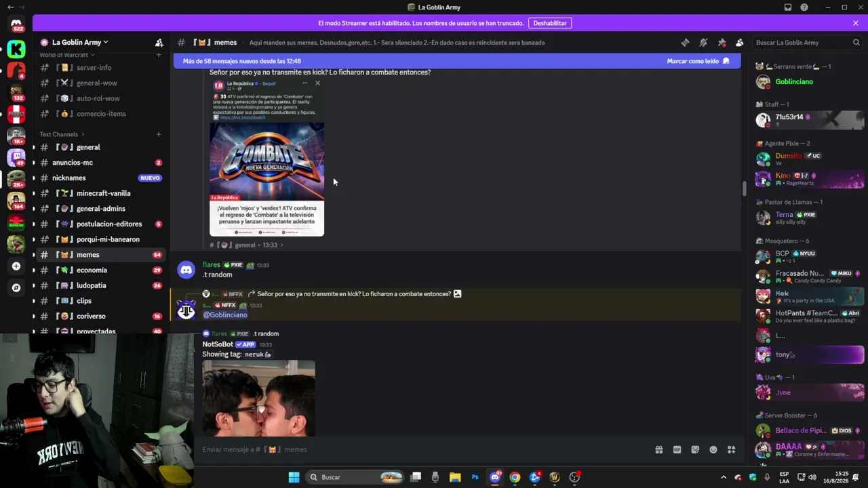Toggle system volume icon in tray

812,477
